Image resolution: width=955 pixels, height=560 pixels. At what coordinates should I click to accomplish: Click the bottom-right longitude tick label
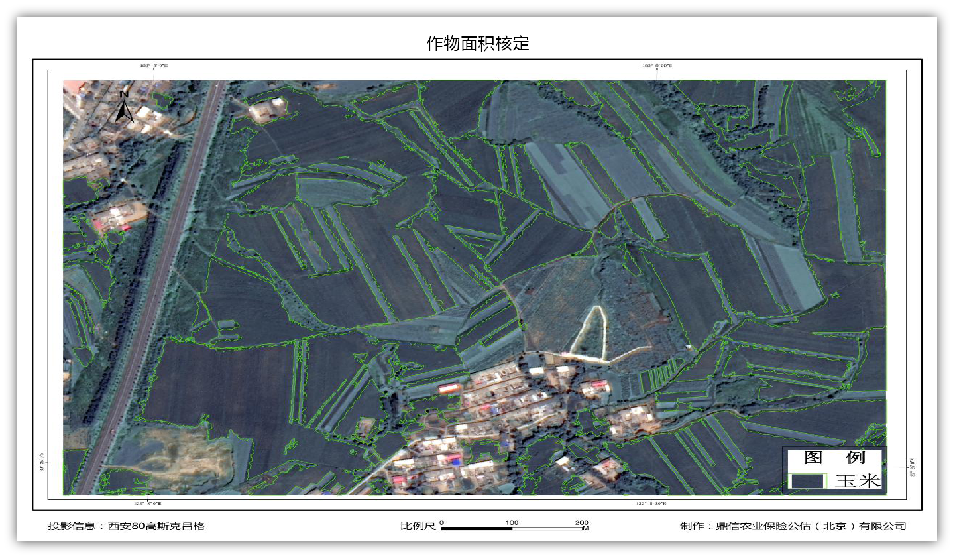pyautogui.click(x=651, y=504)
